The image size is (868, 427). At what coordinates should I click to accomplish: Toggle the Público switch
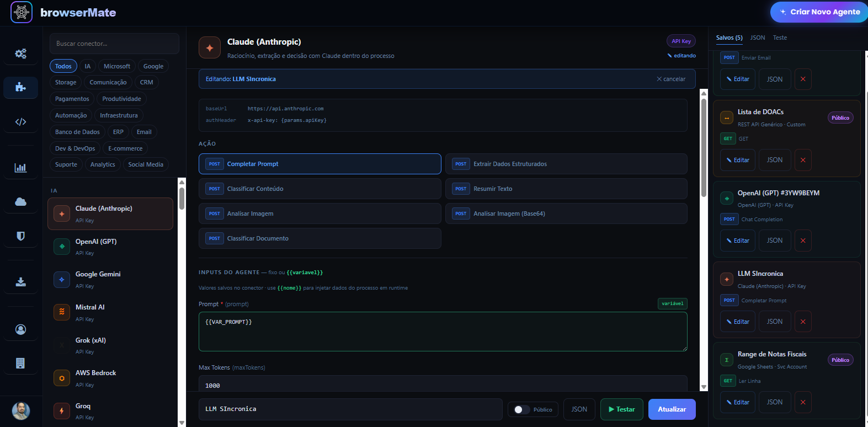click(521, 409)
